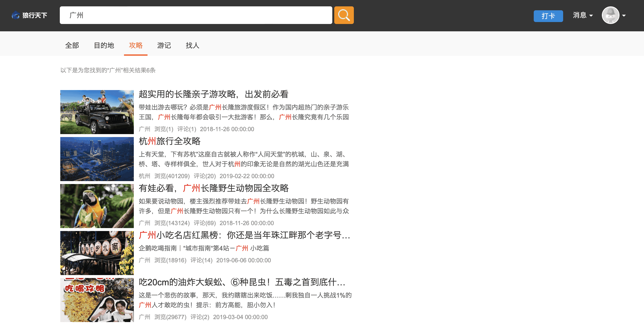Open the jeep safari article thumbnail
644x324 pixels.
point(97,112)
